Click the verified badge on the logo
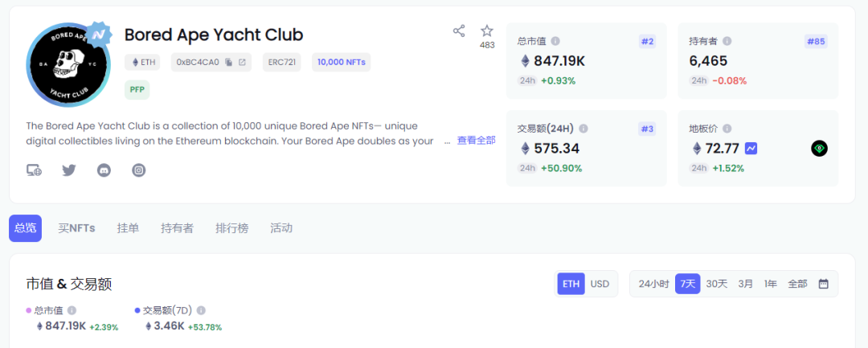This screenshot has height=348, width=868. 99,35
